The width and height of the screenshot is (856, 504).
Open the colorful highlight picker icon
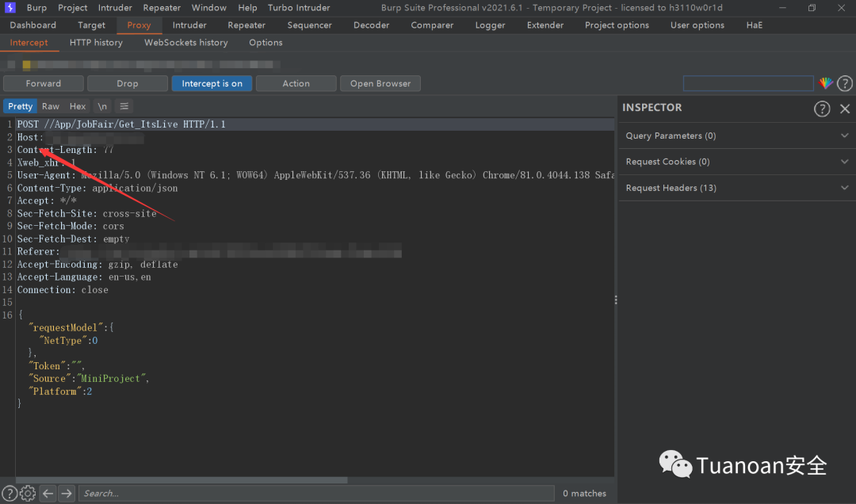825,83
